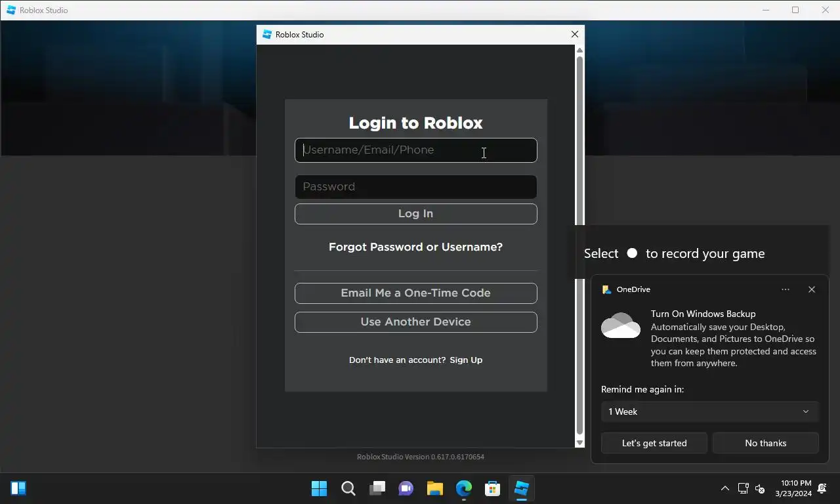Click the OneDrive cloud icon

pyautogui.click(x=621, y=325)
